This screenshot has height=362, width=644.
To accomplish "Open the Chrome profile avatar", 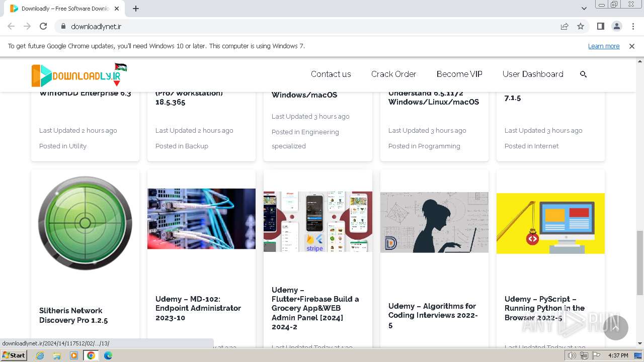I will (616, 26).
